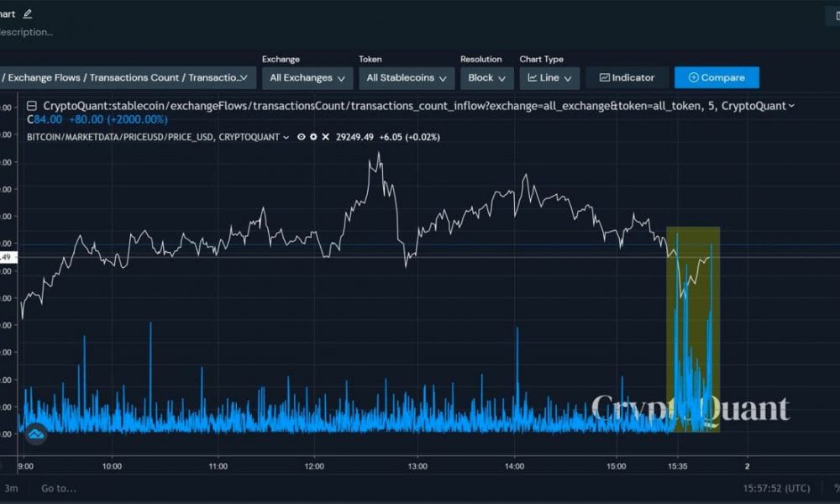Click the cloud logo on the chart
This screenshot has height=504, width=840.
tap(36, 433)
